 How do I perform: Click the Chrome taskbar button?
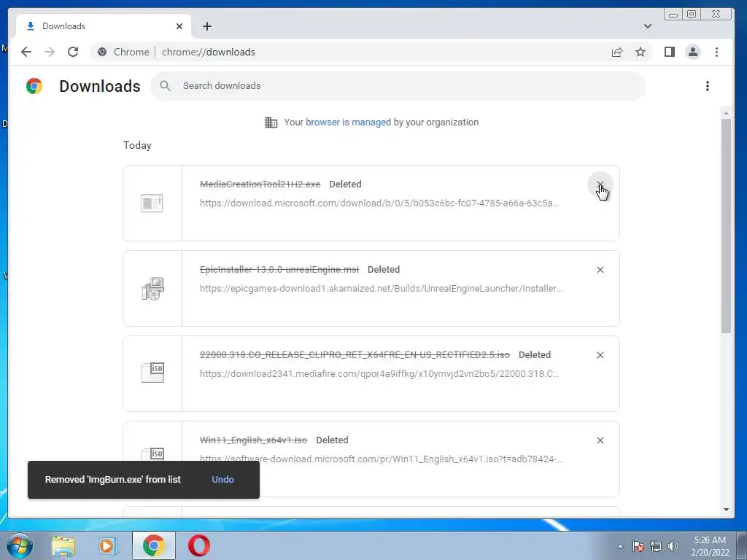pyautogui.click(x=153, y=545)
